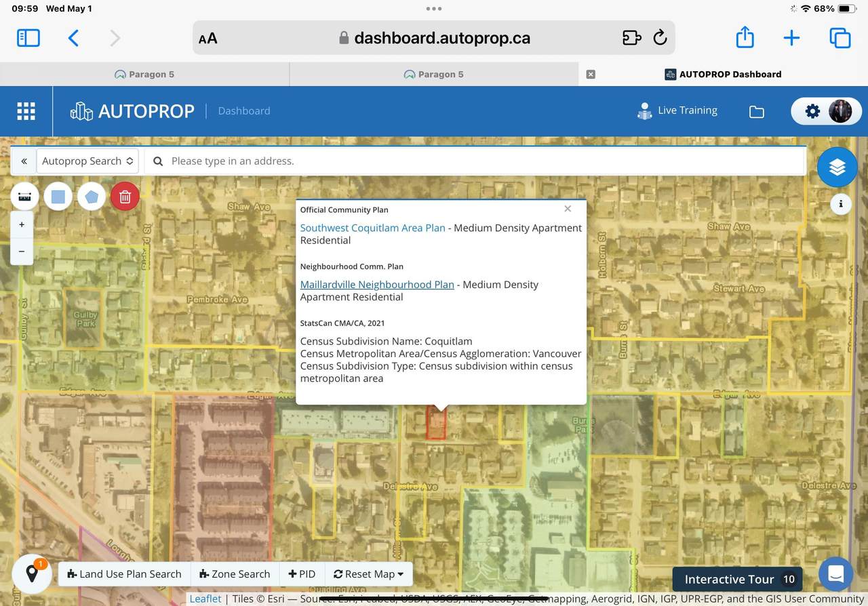Click the battery status indicator

847,9
